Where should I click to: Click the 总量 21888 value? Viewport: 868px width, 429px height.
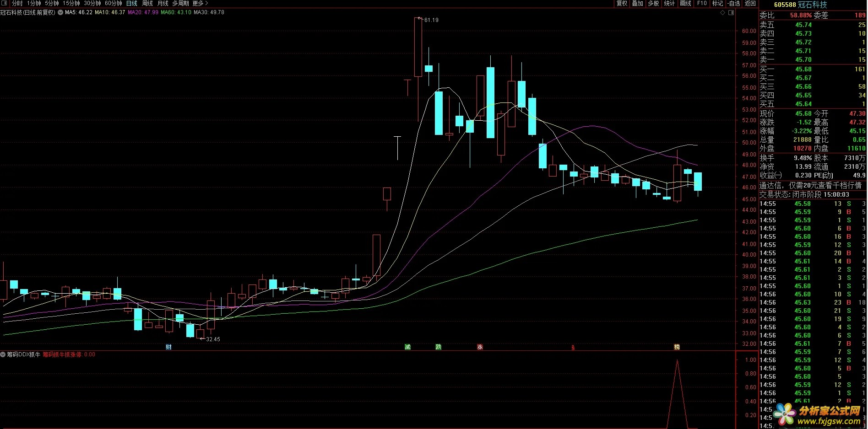click(x=802, y=140)
